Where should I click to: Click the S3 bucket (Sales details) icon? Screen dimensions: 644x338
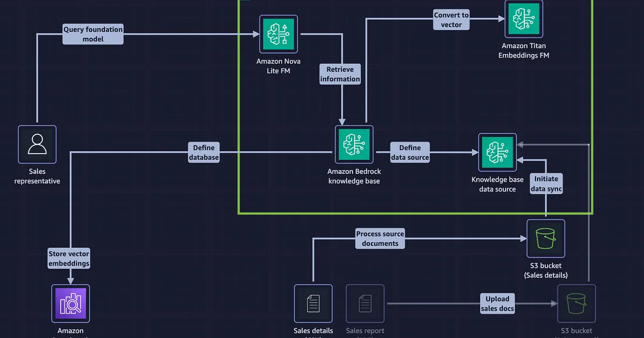coord(546,239)
